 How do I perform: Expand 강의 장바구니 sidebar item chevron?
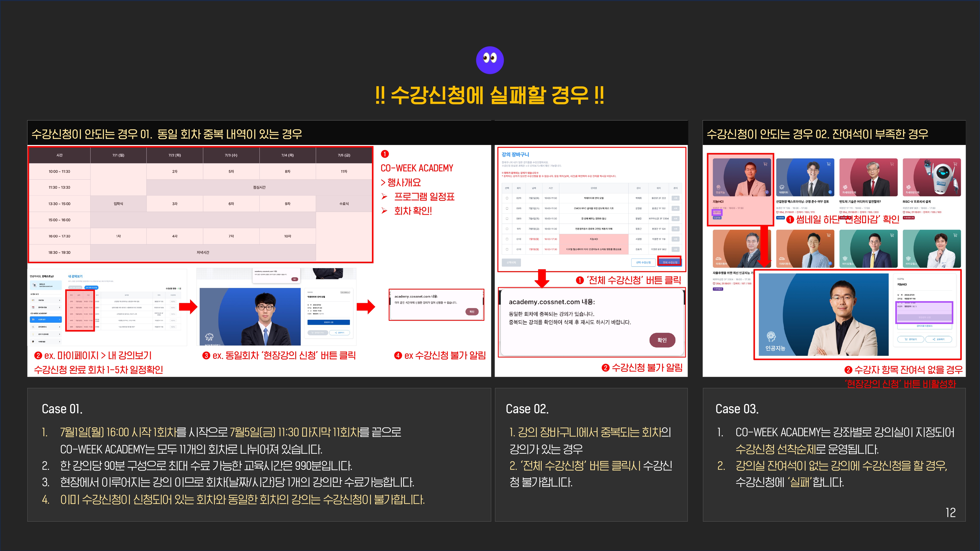pyautogui.click(x=60, y=327)
